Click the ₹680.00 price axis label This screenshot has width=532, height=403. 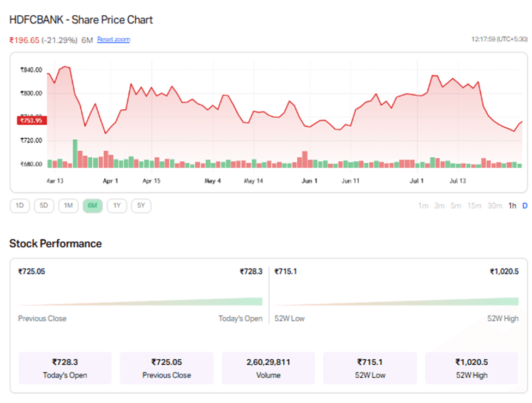tap(31, 164)
